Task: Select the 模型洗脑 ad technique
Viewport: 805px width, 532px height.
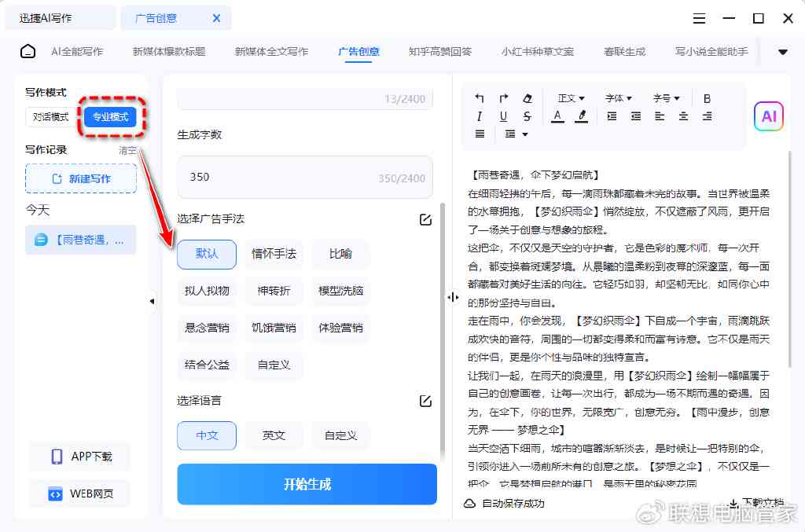Action: click(340, 291)
